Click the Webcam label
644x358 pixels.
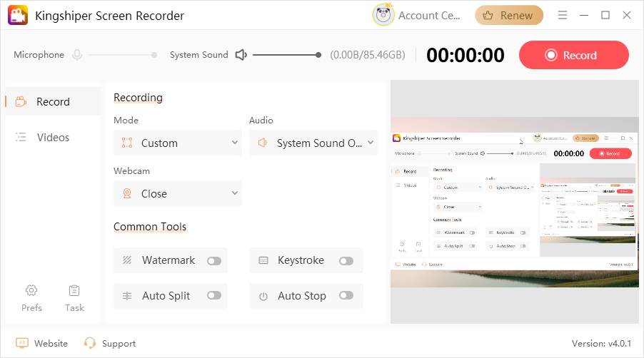coord(132,170)
